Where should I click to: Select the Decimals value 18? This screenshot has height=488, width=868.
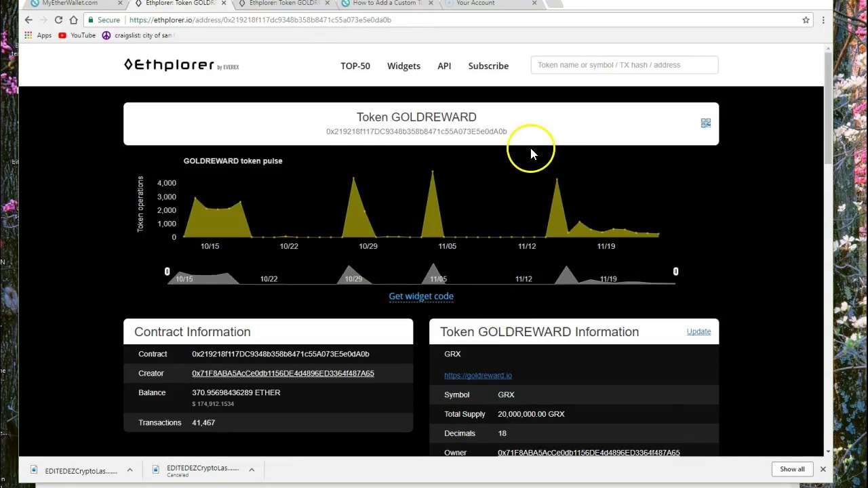point(502,433)
